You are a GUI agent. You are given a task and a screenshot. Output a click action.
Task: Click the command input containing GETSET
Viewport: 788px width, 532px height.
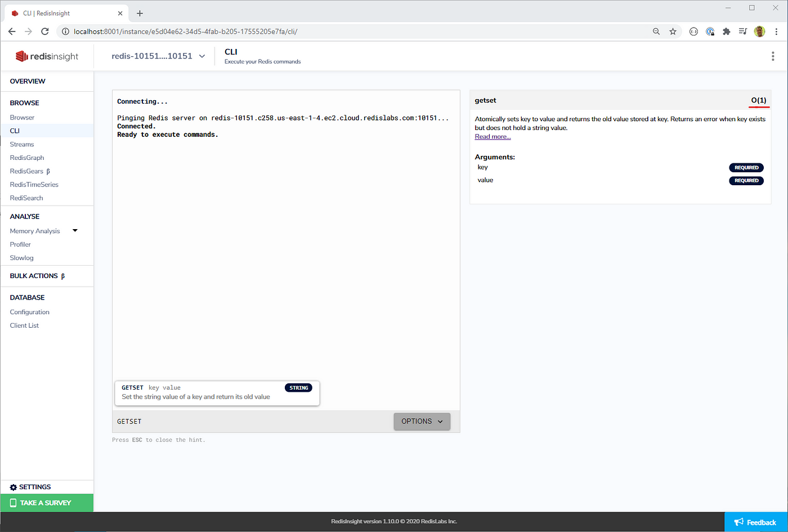pos(253,421)
